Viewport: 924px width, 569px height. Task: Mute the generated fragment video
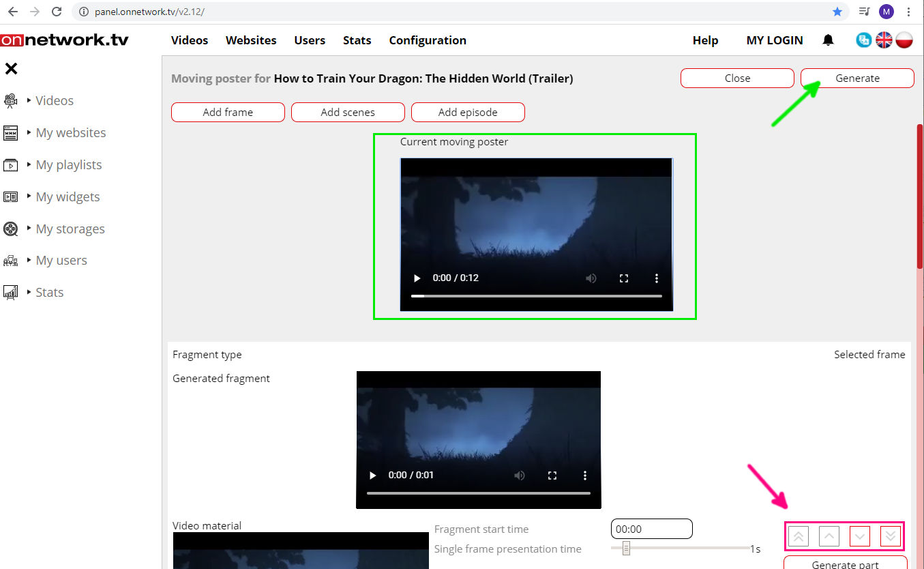tap(520, 476)
